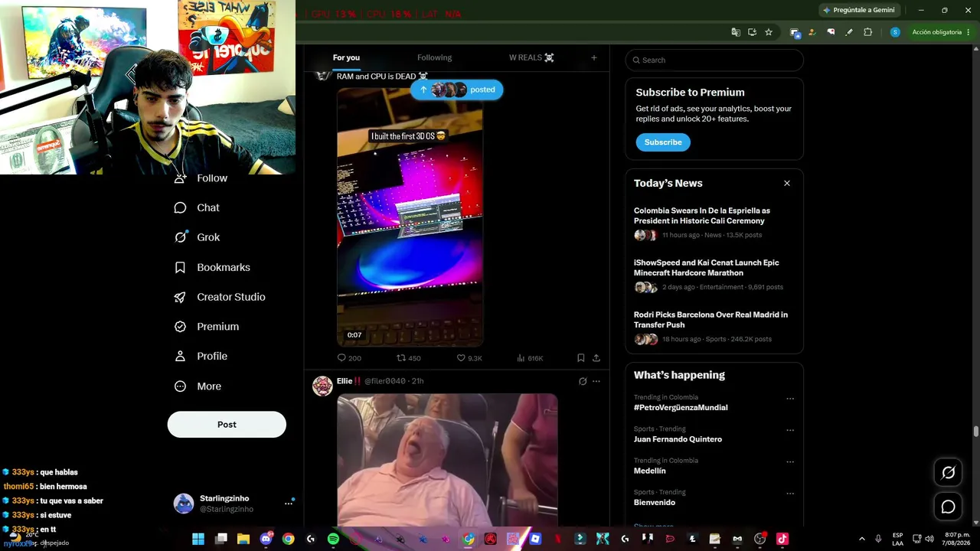Open Chrome menu labeled Acción obligatoria
Viewport: 980px width, 551px height.
click(x=941, y=32)
